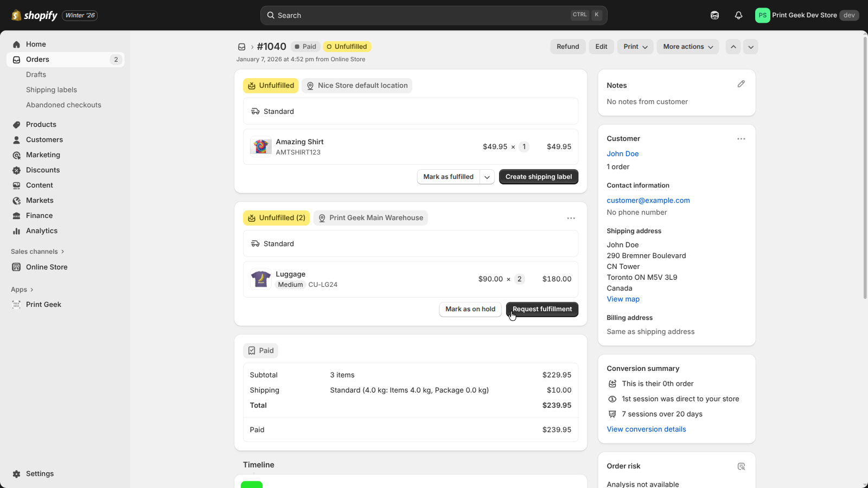This screenshot has width=868, height=488.
Task: Open the Print Geek app
Action: (x=43, y=304)
